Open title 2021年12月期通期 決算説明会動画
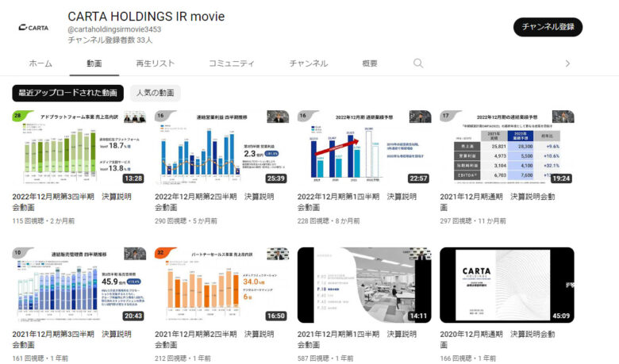Screen dimensions: 619x364 [498, 201]
